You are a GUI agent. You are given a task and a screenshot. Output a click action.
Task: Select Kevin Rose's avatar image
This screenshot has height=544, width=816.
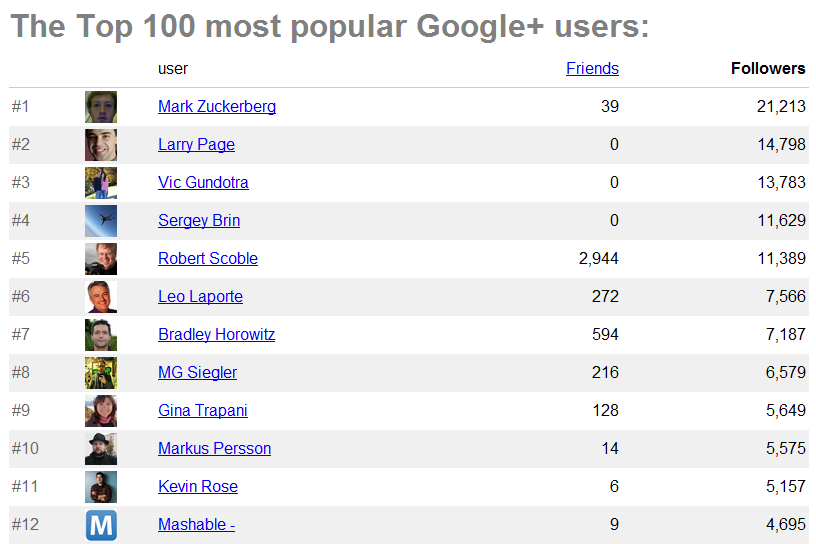pos(101,487)
